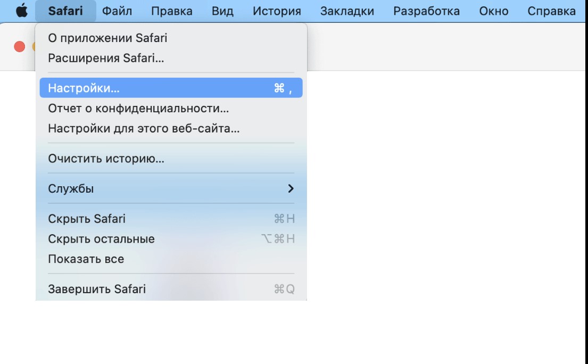This screenshot has height=364, width=588.
Task: Open the Окно menu
Action: point(493,11)
